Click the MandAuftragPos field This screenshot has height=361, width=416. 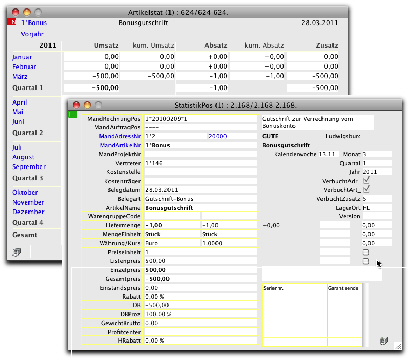(200, 127)
